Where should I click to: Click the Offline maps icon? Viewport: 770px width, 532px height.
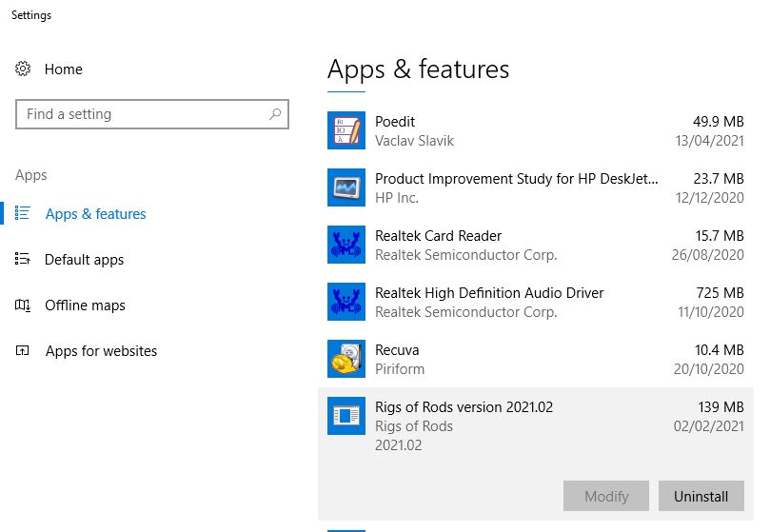point(23,305)
